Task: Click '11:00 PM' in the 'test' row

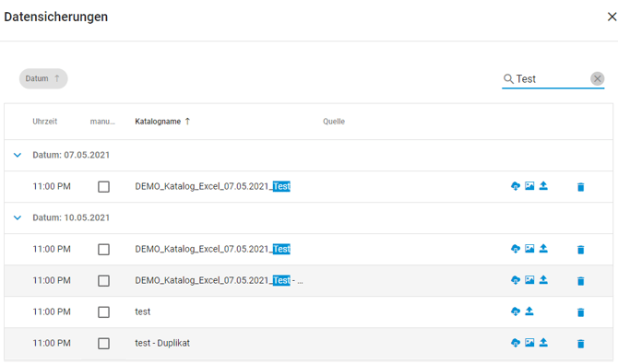Action: pos(52,311)
